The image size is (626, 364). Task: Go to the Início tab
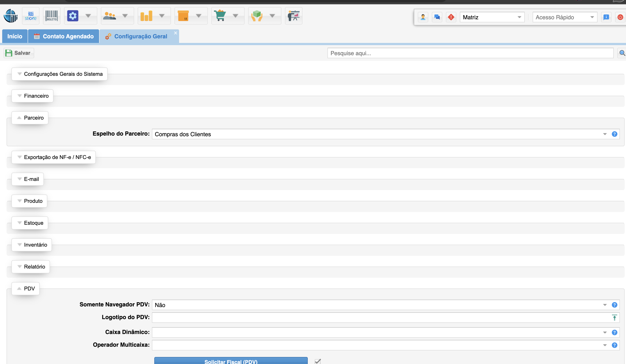coord(15,36)
